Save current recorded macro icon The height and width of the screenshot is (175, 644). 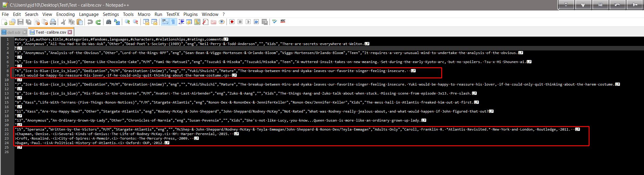(264, 22)
